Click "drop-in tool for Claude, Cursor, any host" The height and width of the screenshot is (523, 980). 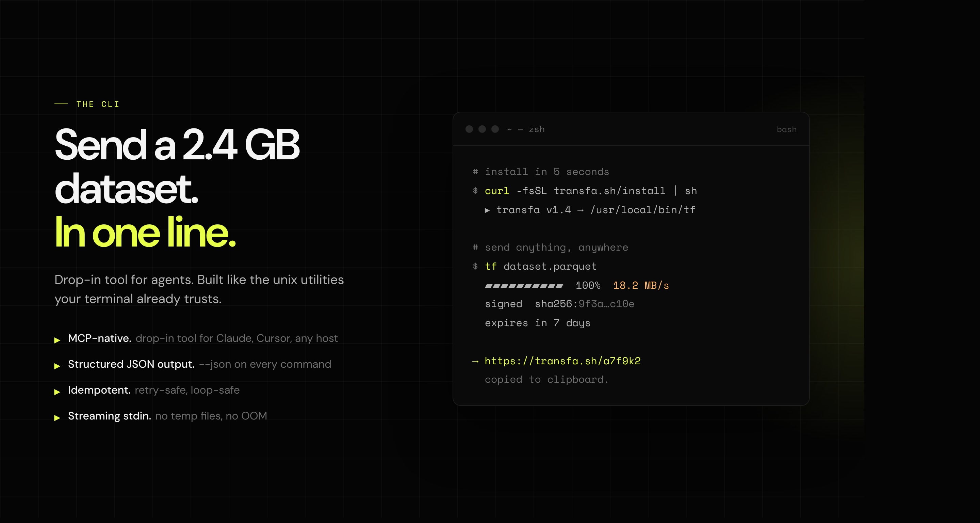[236, 338]
